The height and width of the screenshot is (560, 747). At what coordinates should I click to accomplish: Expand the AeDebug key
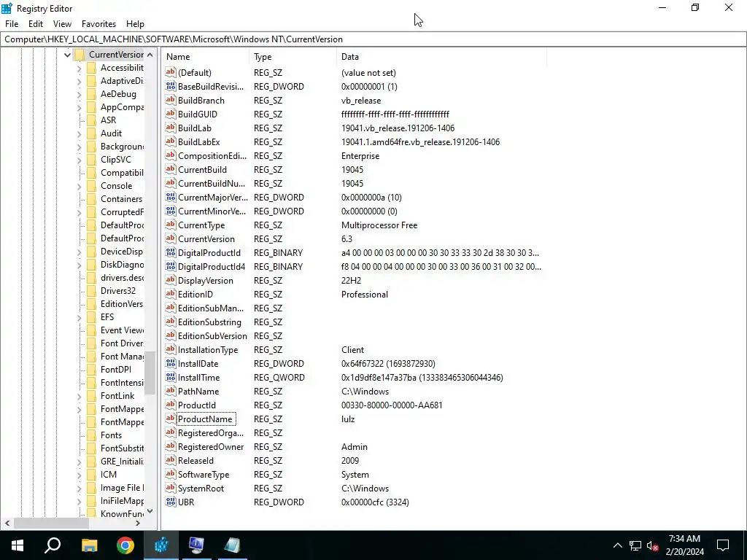(x=79, y=95)
